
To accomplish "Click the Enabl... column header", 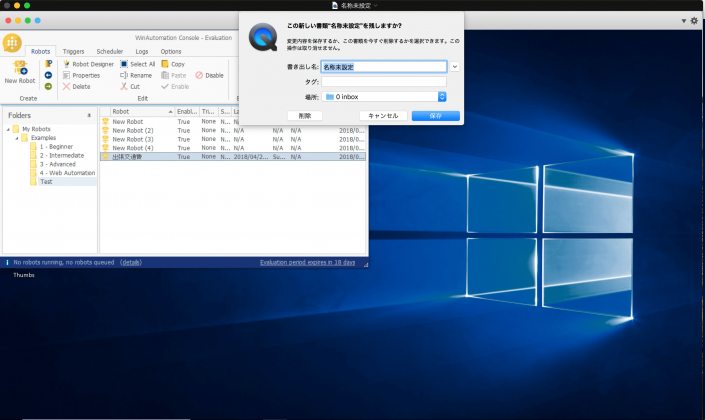I will (x=187, y=112).
